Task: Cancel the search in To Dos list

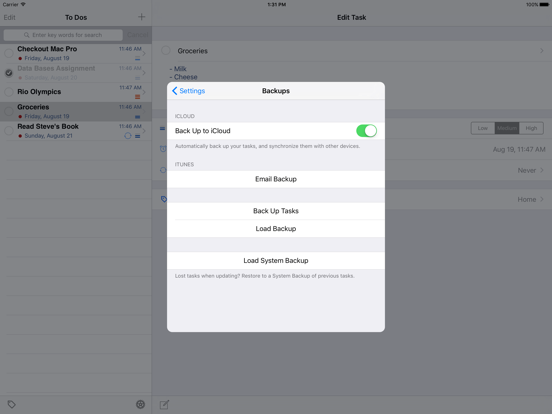Action: pyautogui.click(x=138, y=35)
